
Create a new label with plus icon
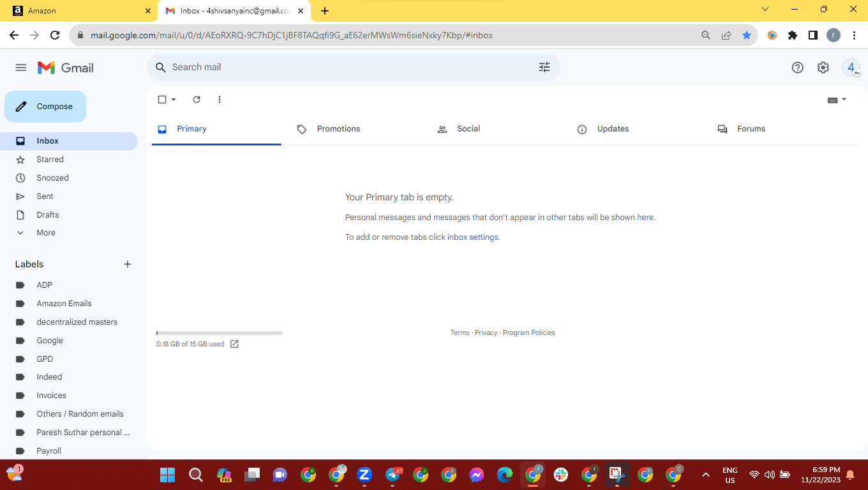point(128,264)
